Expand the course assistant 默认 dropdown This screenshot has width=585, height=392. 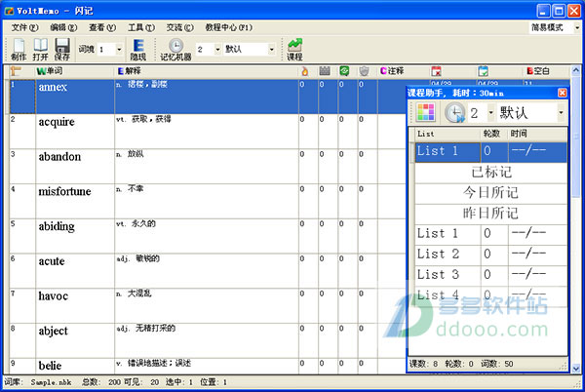[561, 112]
